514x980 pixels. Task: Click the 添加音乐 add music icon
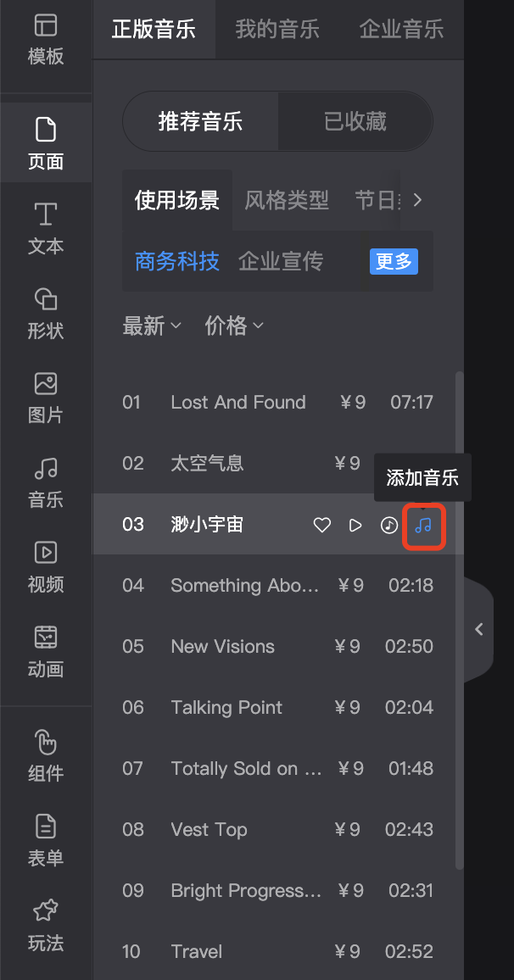click(423, 525)
